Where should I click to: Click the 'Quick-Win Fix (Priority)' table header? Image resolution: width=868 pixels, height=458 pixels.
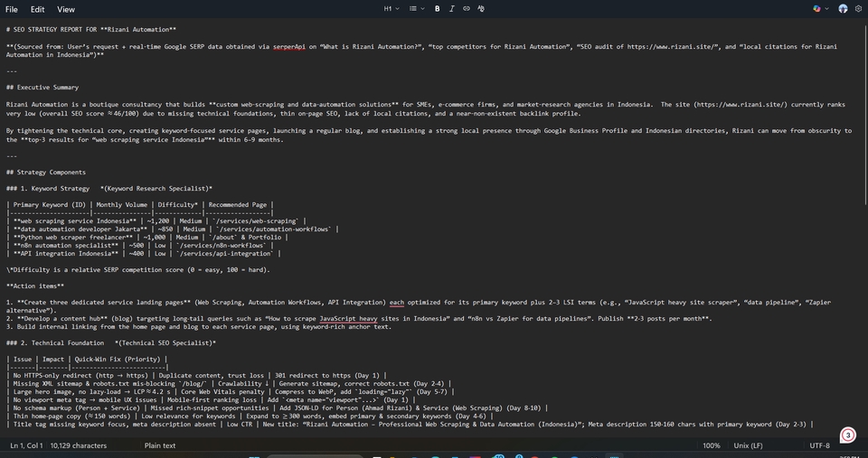coord(118,359)
